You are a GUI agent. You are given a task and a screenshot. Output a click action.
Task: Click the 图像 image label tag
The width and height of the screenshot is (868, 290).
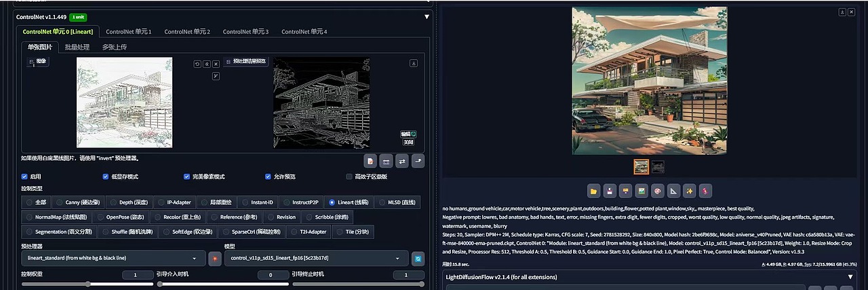coord(37,61)
